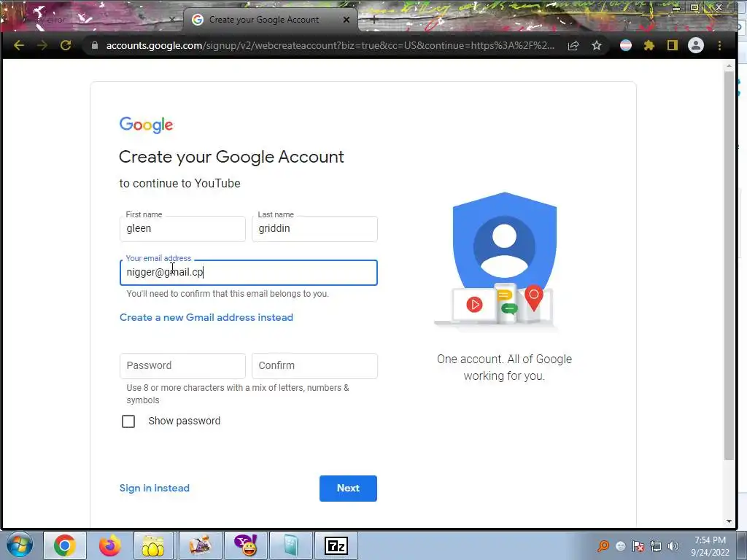
Task: Open a new tab with plus button
Action: pos(374,20)
